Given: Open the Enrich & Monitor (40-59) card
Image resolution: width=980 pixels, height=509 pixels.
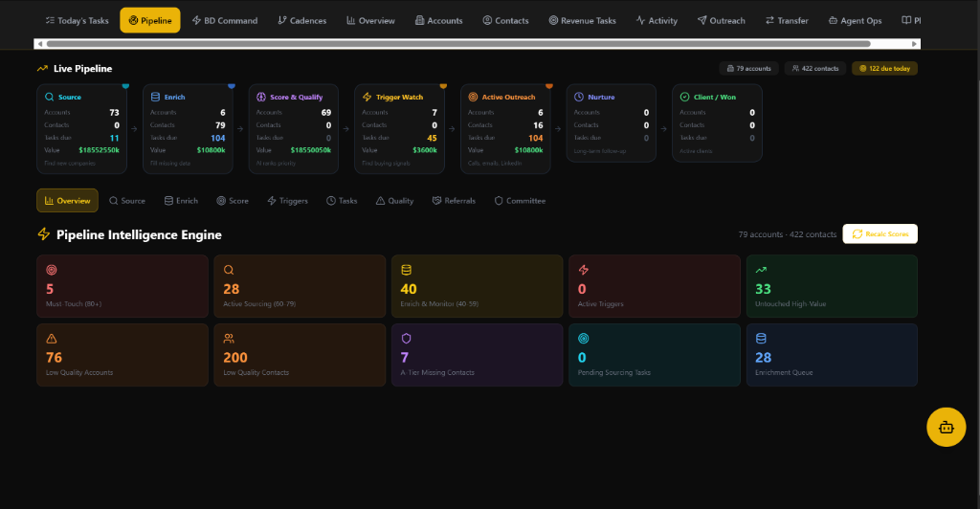Looking at the screenshot, I should (477, 286).
